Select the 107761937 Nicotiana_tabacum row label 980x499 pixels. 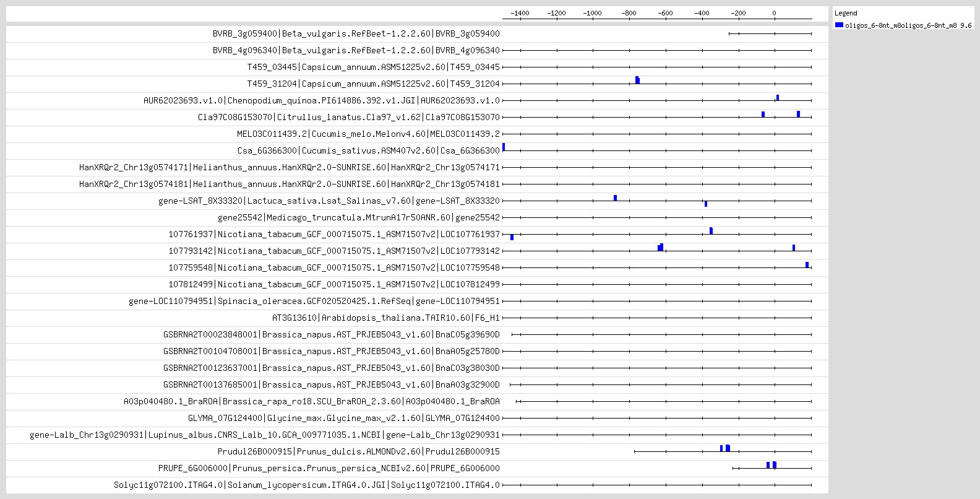(x=334, y=234)
